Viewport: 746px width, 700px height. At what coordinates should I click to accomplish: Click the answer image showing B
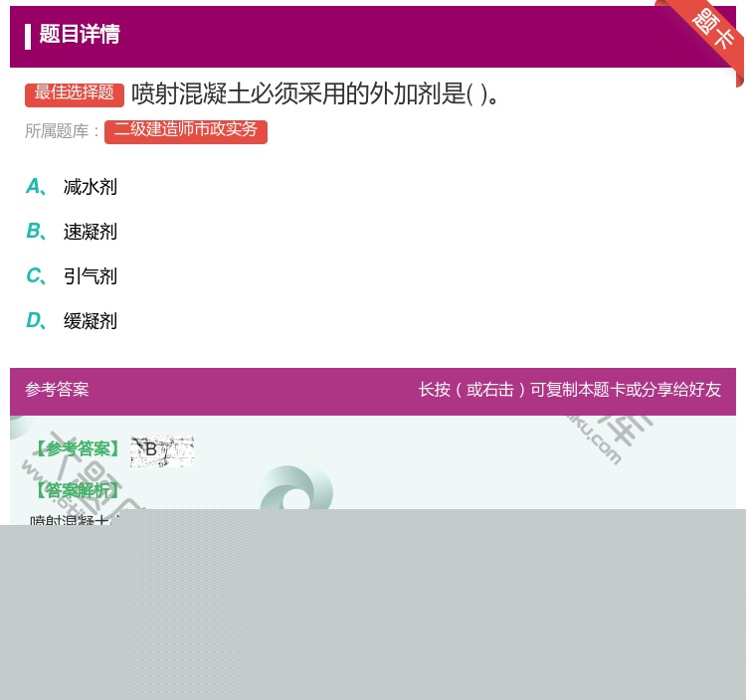coord(162,450)
